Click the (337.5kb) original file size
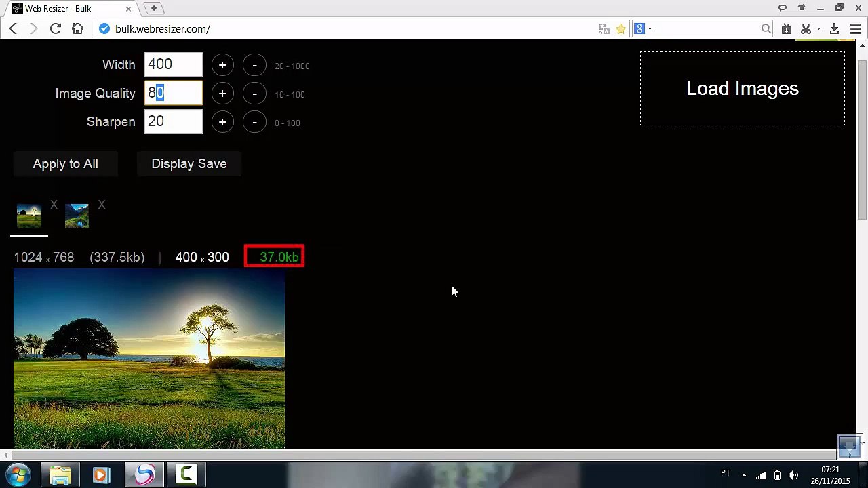868x488 pixels. pyautogui.click(x=117, y=257)
